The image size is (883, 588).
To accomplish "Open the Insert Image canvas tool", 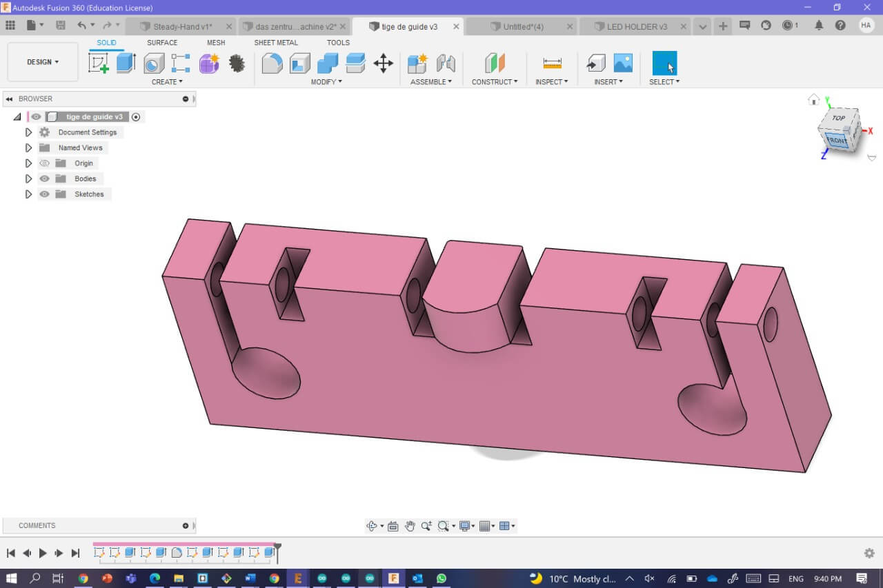I will 623,63.
